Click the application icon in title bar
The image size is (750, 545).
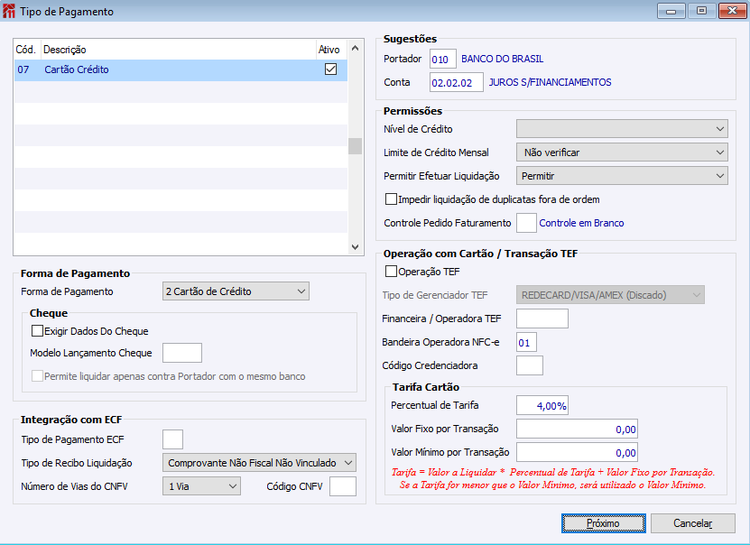9,11
